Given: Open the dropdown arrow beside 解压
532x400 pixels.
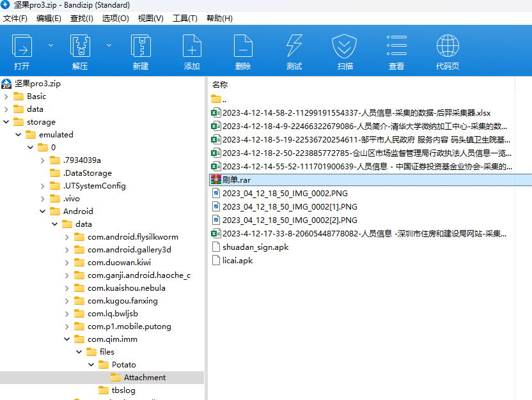Looking at the screenshot, I should [x=109, y=45].
